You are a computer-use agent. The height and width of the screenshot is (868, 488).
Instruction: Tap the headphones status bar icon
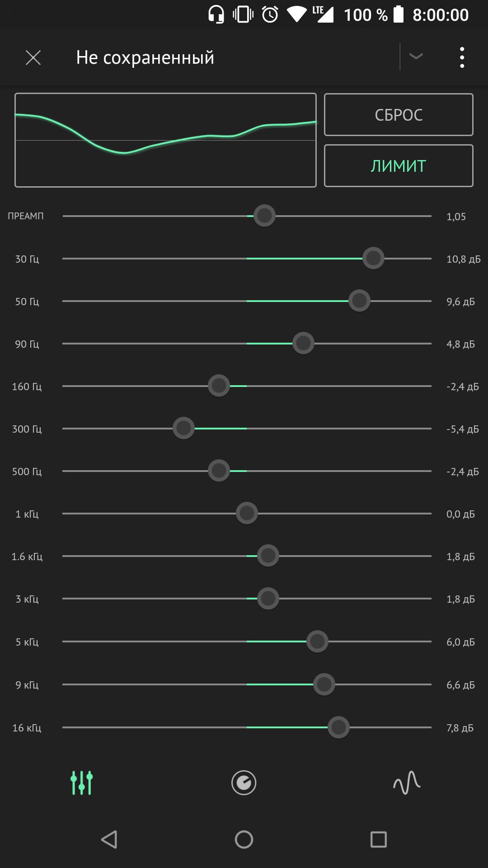[x=216, y=14]
